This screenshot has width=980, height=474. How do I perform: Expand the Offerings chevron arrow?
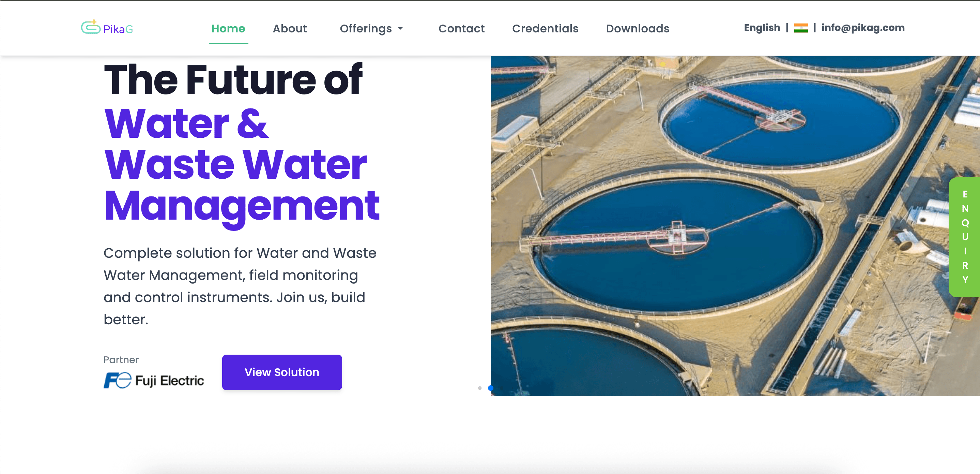(x=401, y=28)
